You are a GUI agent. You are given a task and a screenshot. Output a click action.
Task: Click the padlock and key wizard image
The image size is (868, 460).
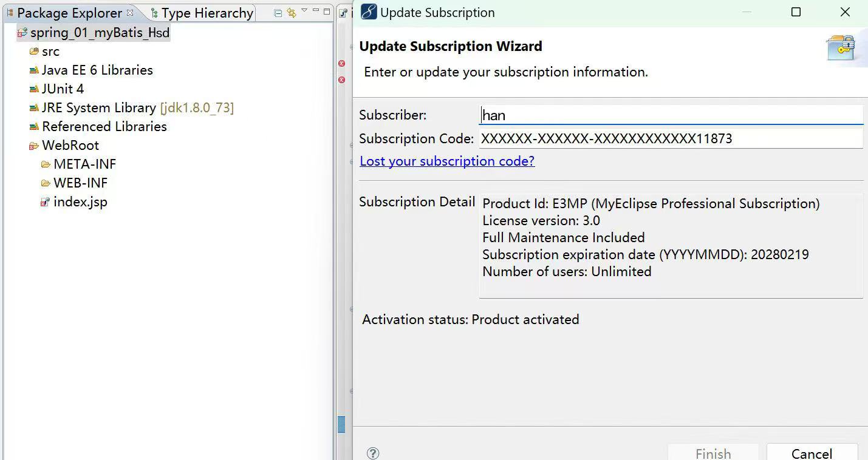[x=841, y=47]
